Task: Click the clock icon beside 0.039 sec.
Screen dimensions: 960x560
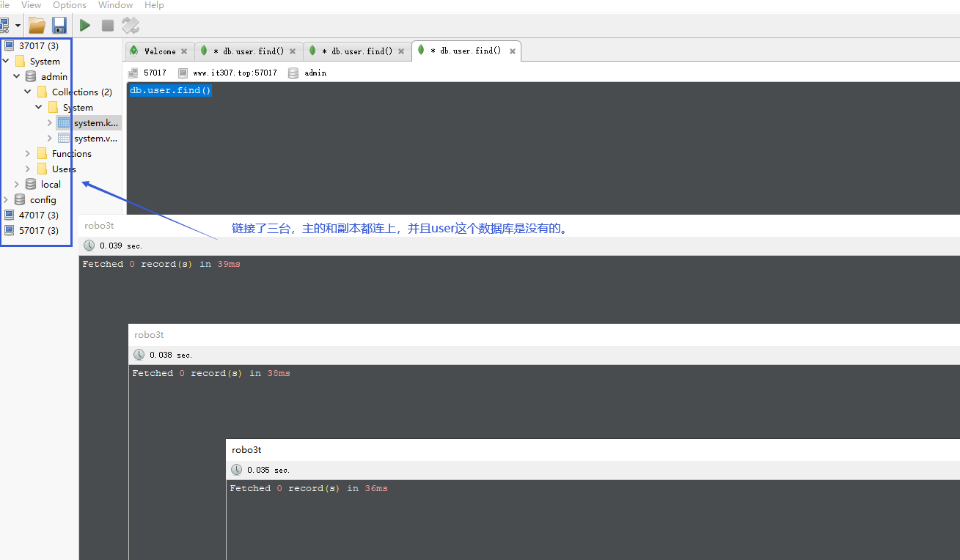Action: [x=89, y=246]
